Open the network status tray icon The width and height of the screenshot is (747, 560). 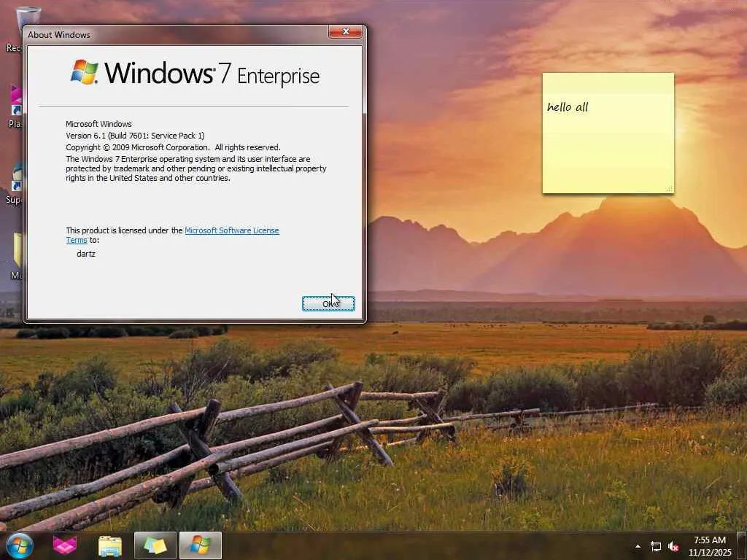click(656, 547)
